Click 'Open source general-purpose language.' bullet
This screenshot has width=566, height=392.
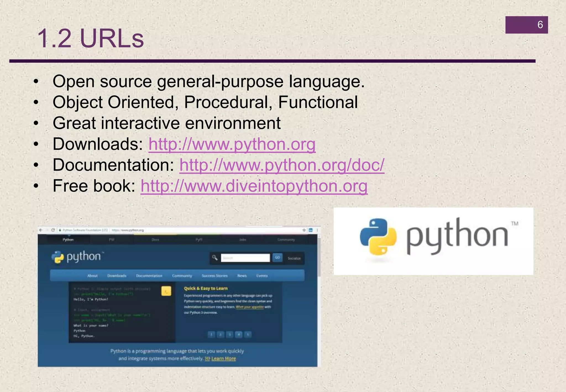pos(209,82)
